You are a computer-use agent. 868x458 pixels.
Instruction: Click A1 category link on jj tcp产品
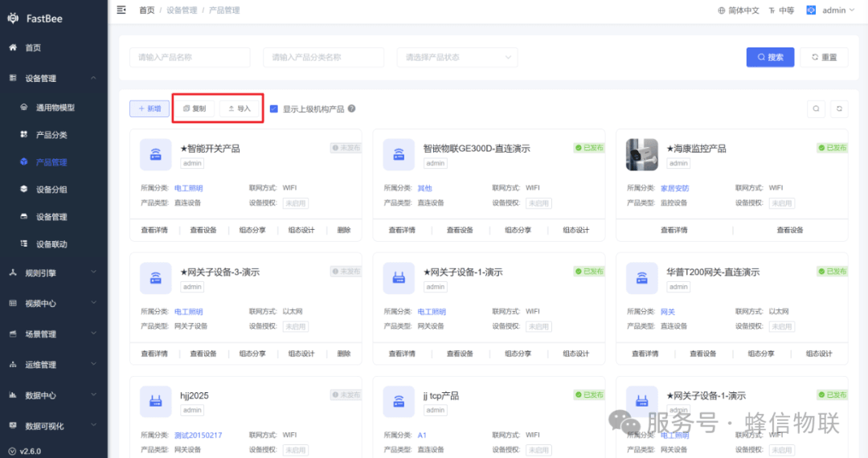tap(422, 436)
